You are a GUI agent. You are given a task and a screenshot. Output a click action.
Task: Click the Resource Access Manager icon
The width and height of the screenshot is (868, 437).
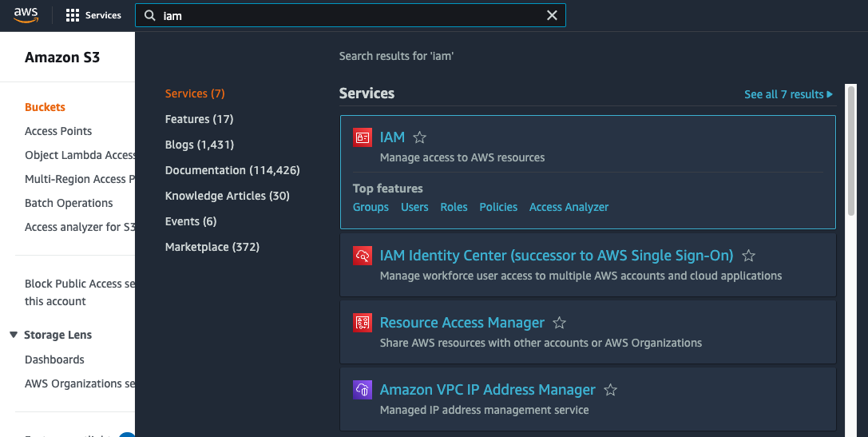[x=363, y=322]
